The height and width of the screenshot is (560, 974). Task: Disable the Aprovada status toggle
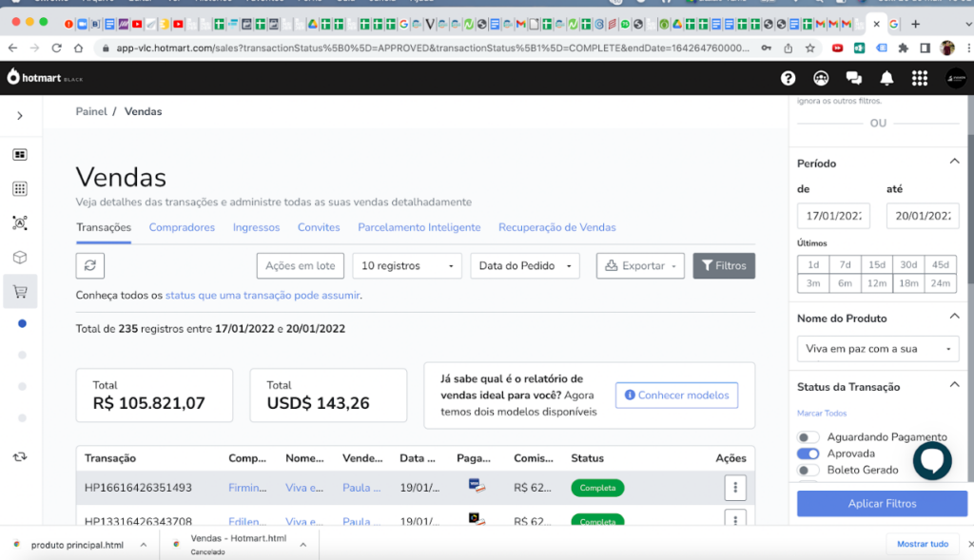pyautogui.click(x=808, y=454)
